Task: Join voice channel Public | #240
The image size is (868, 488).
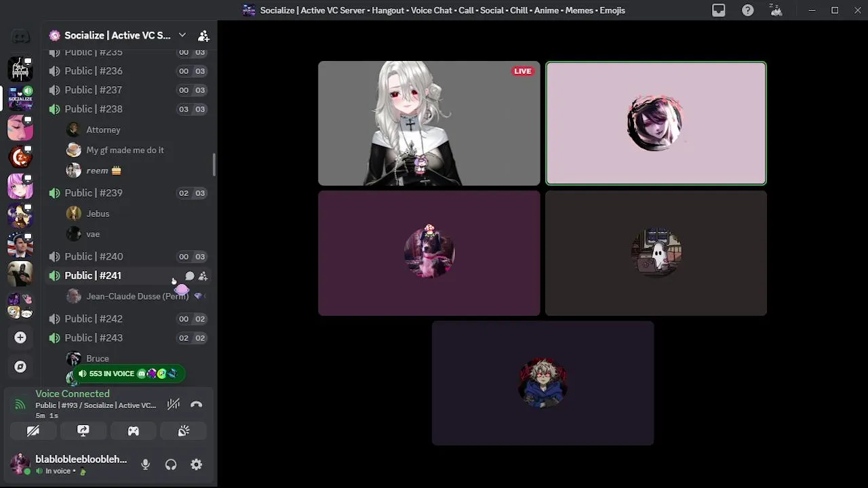Action: pos(128,257)
